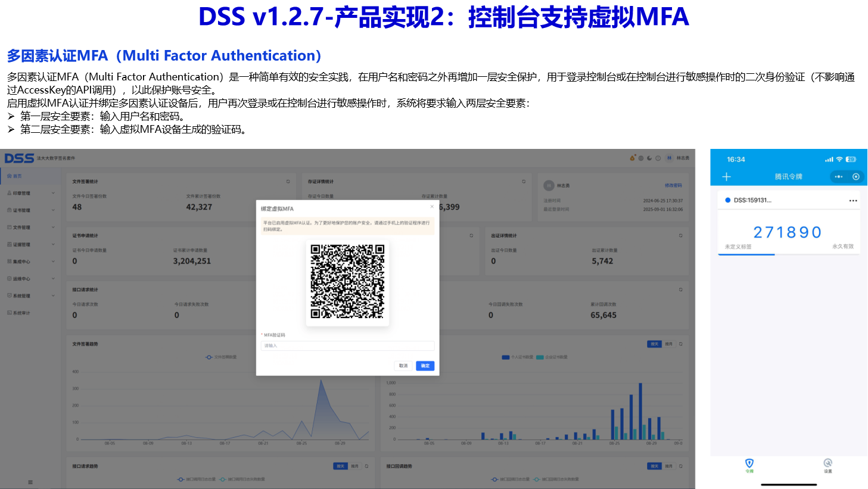Click the token countdown progress bar
This screenshot has height=489, width=868.
point(789,254)
